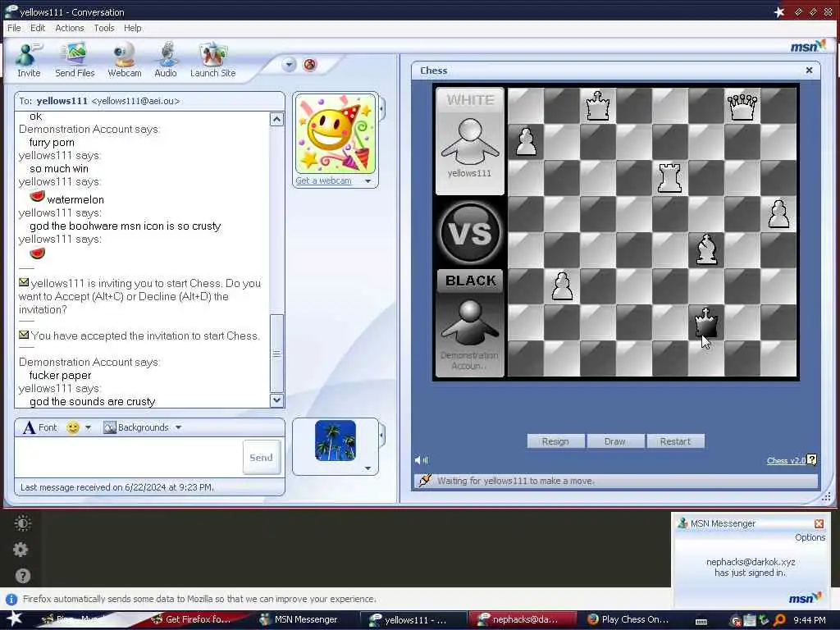This screenshot has height=630, width=840.
Task: Click Demonstration Account black player avatar
Action: [x=470, y=323]
